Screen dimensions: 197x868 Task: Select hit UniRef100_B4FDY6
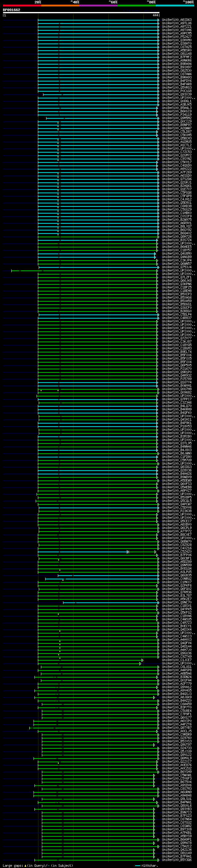pyautogui.click(x=177, y=81)
